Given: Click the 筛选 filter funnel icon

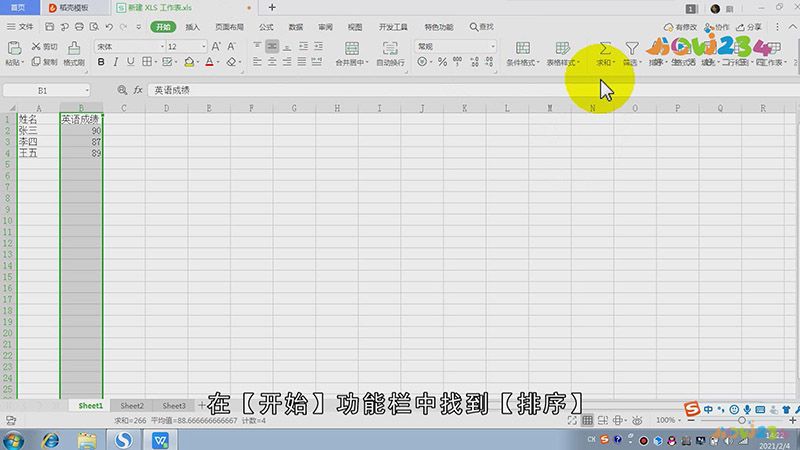Looking at the screenshot, I should pos(632,48).
